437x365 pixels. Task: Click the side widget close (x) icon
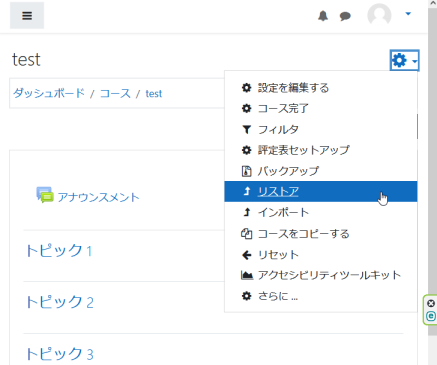tap(431, 304)
